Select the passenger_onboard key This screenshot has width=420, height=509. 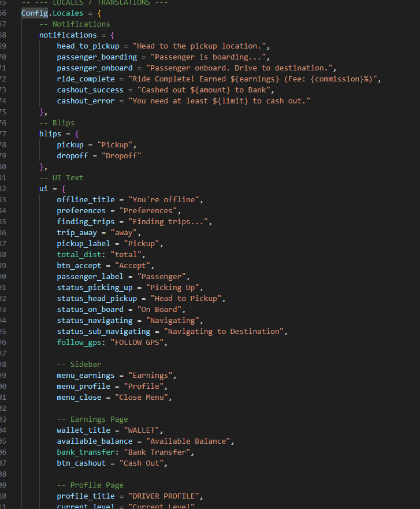(x=95, y=68)
